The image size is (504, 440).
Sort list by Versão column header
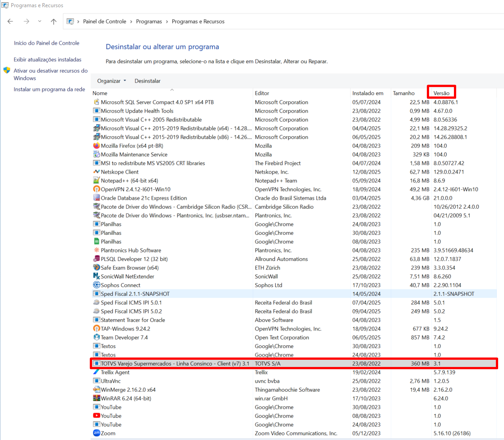(x=441, y=93)
